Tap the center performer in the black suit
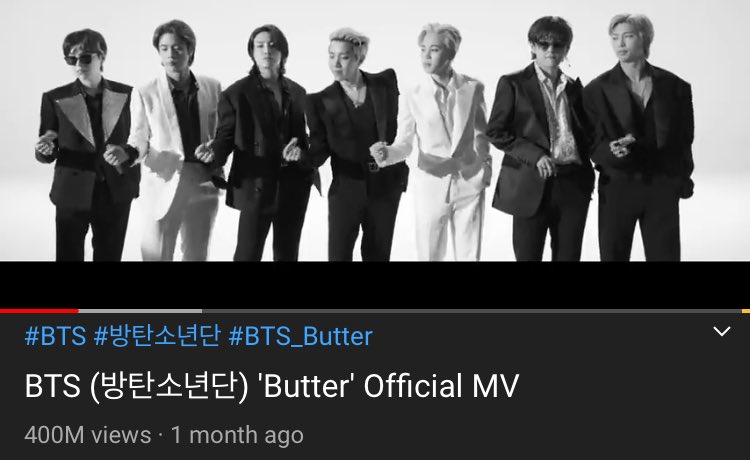The width and height of the screenshot is (750, 460). pos(354,143)
